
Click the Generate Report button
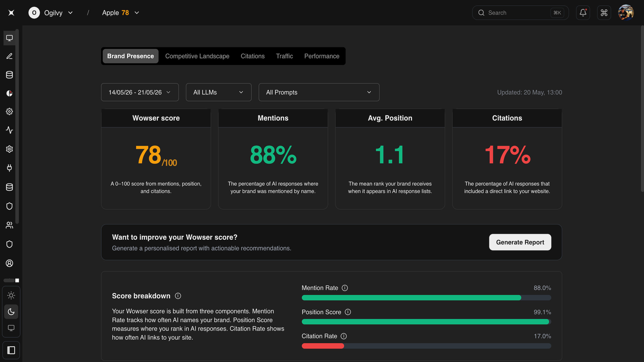click(x=520, y=242)
